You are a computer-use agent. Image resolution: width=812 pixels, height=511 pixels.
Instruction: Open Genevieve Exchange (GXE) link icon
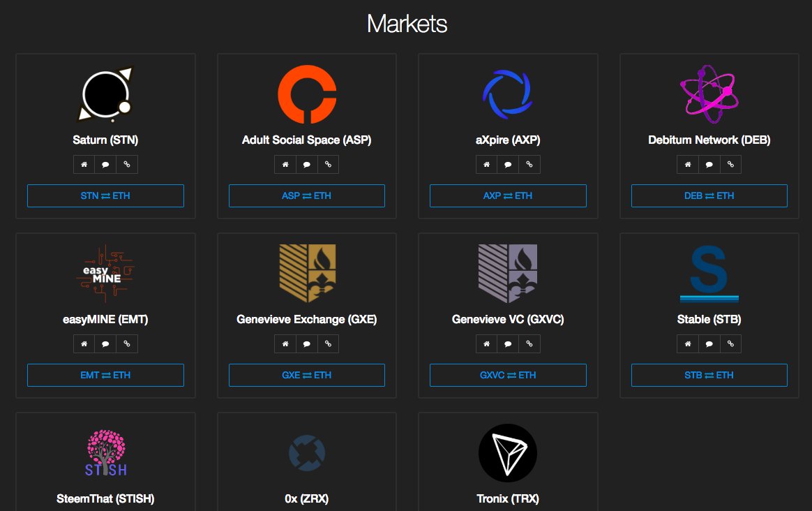click(x=328, y=343)
